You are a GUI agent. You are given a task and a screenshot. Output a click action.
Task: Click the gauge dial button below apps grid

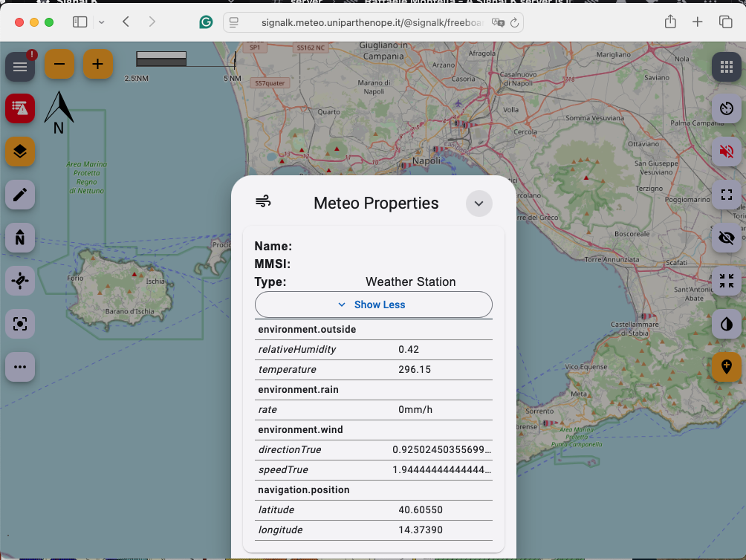(x=727, y=108)
